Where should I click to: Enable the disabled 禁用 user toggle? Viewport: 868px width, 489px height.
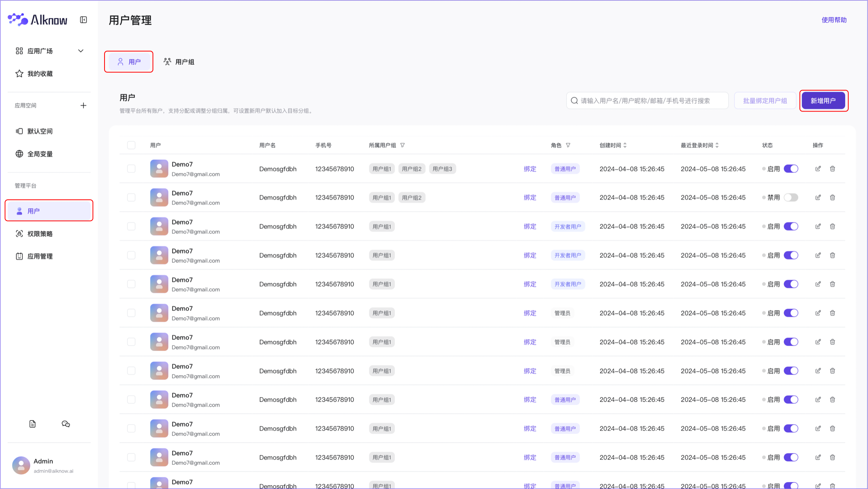(791, 197)
